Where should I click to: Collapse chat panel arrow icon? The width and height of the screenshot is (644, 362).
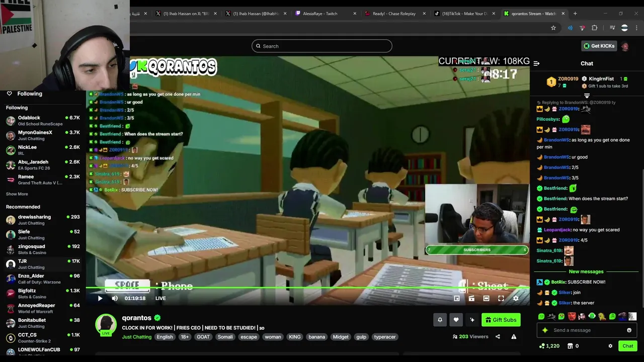(536, 63)
